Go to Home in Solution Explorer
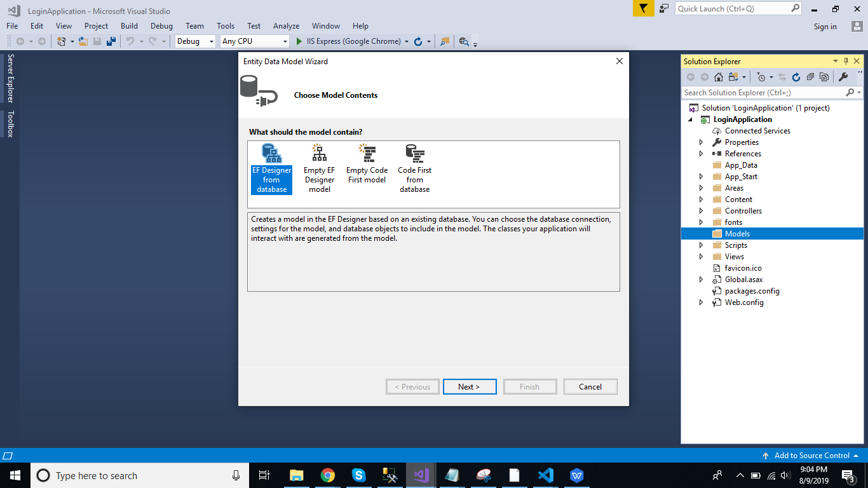This screenshot has height=488, width=868. pyautogui.click(x=719, y=77)
